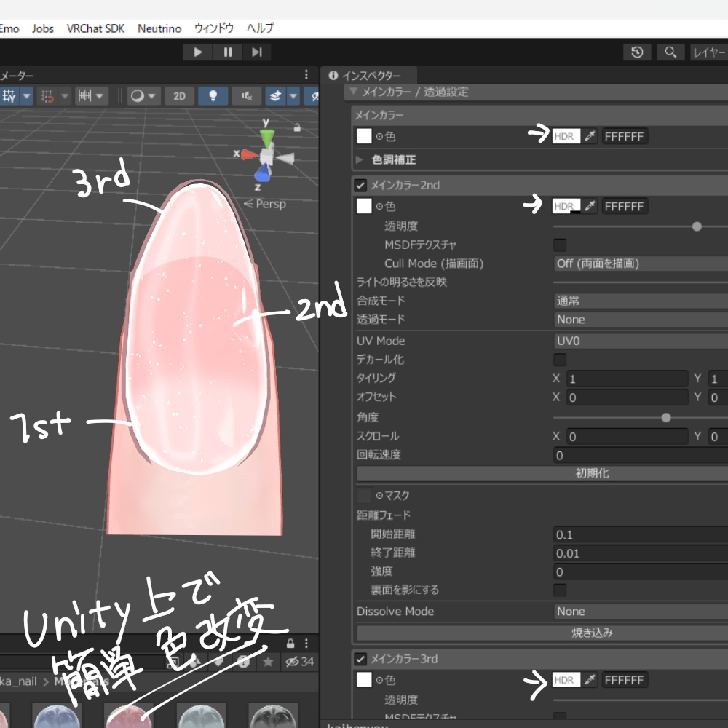The height and width of the screenshot is (728, 728).
Task: Pick the メインカラー color with the eyedropper
Action: (590, 137)
